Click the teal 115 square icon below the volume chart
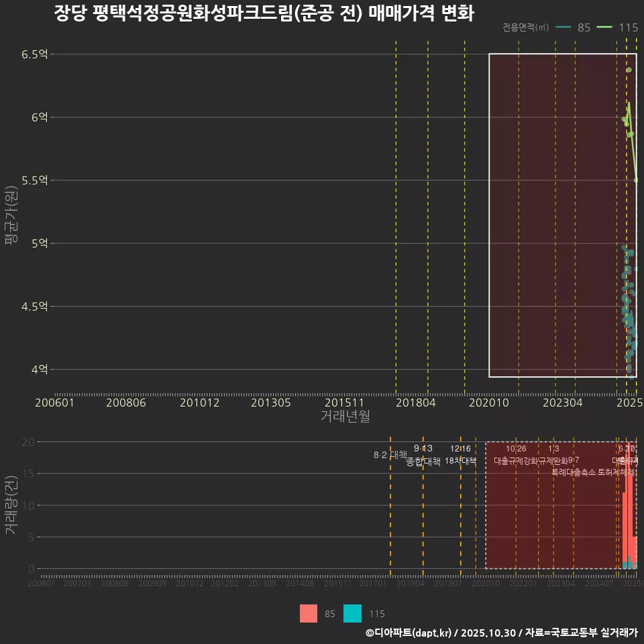The image size is (644, 644). (x=352, y=614)
